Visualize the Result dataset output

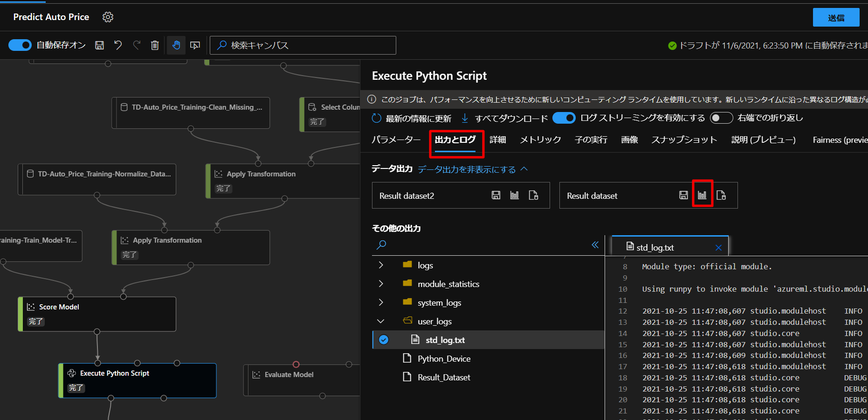click(x=702, y=195)
